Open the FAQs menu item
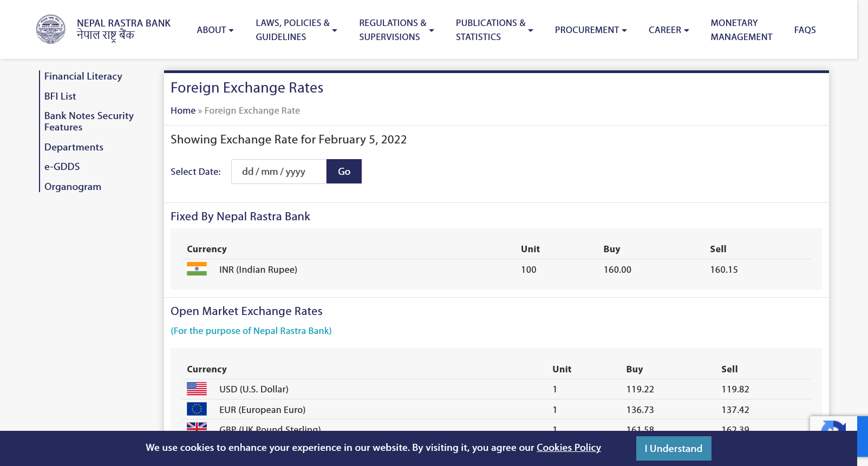The width and height of the screenshot is (868, 466). [x=805, y=30]
